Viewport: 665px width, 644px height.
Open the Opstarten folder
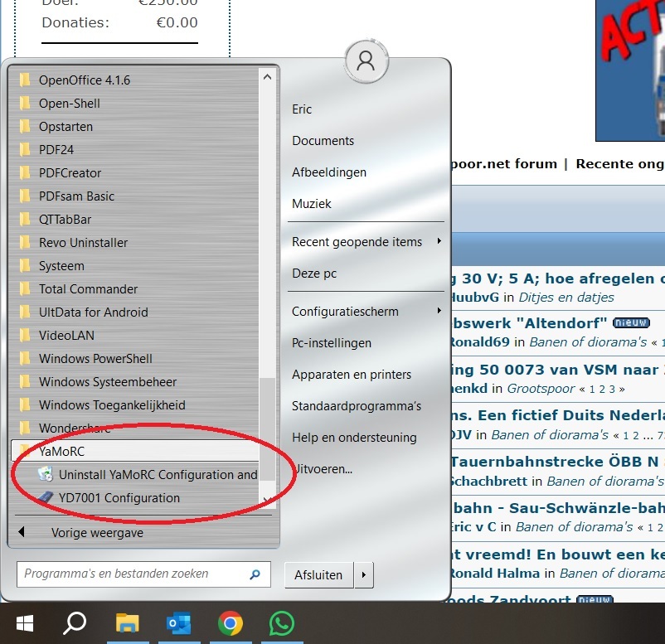(135, 126)
